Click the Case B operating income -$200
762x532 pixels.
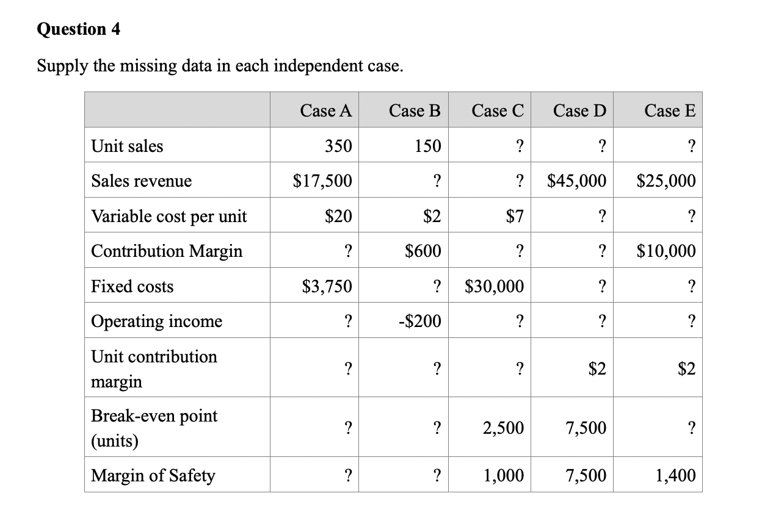419,322
